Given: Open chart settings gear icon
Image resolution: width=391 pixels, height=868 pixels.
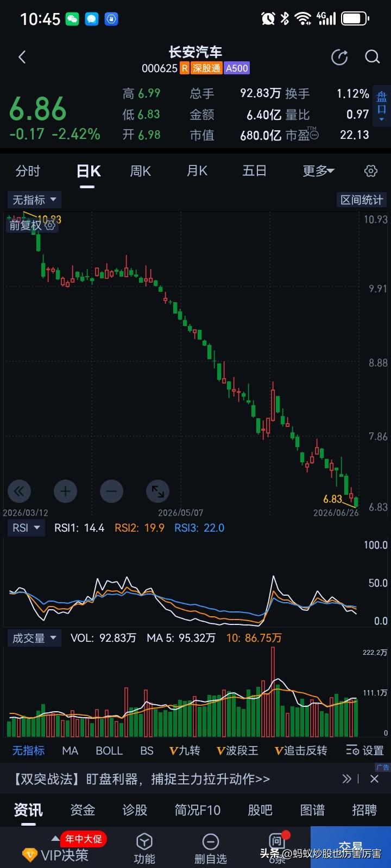Looking at the screenshot, I should pyautogui.click(x=371, y=171).
